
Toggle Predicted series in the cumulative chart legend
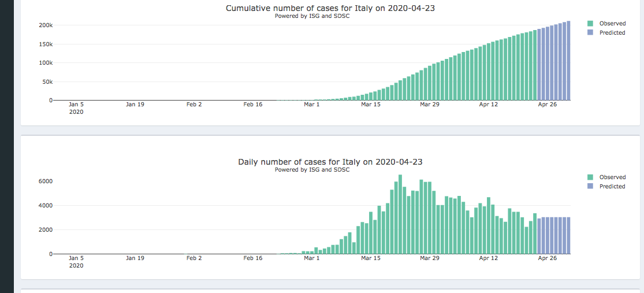612,33
